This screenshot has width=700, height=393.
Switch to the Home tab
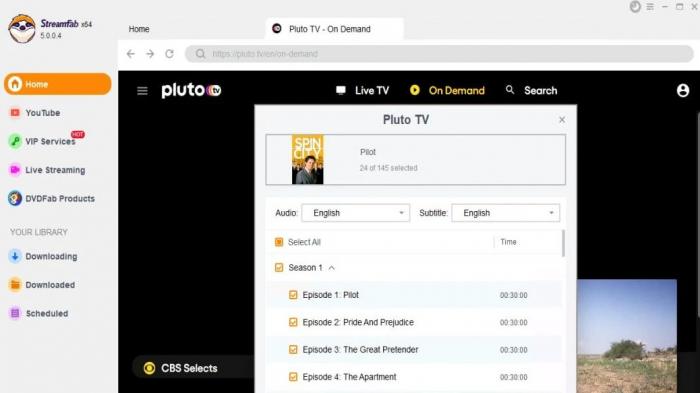coord(139,29)
